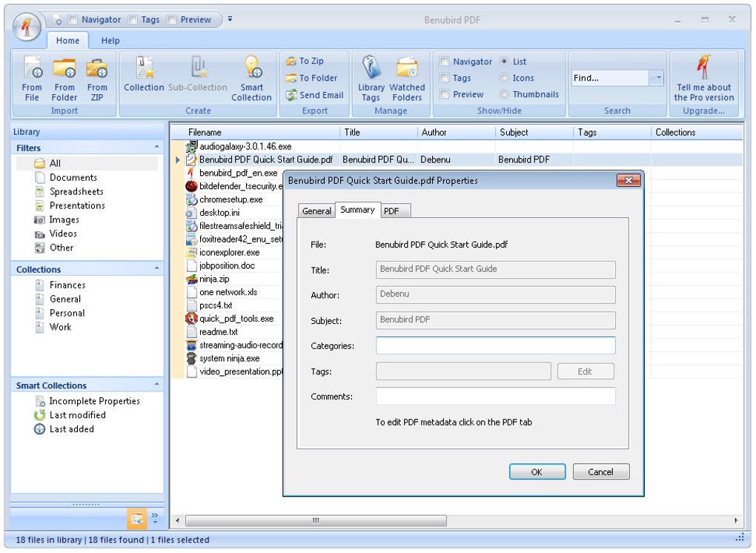Viewport: 756px width, 553px height.
Task: Import from ZIP archive icon
Action: coord(97,79)
